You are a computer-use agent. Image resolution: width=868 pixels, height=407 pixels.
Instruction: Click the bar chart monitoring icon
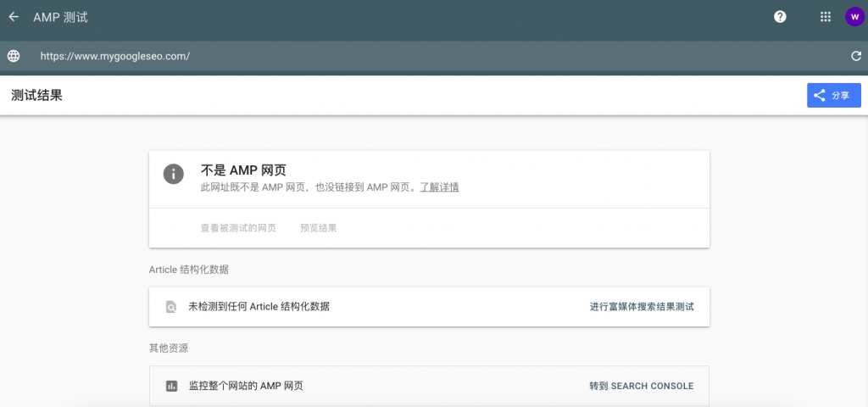171,386
